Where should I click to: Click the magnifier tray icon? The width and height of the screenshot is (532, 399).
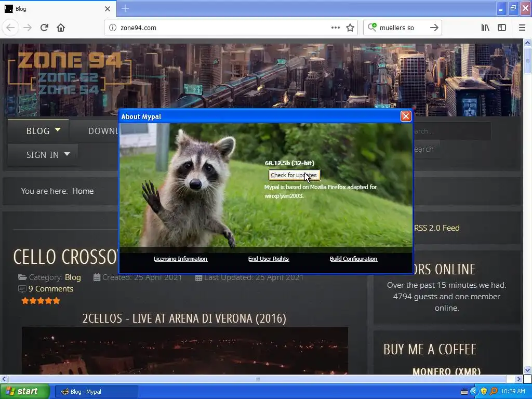494,392
